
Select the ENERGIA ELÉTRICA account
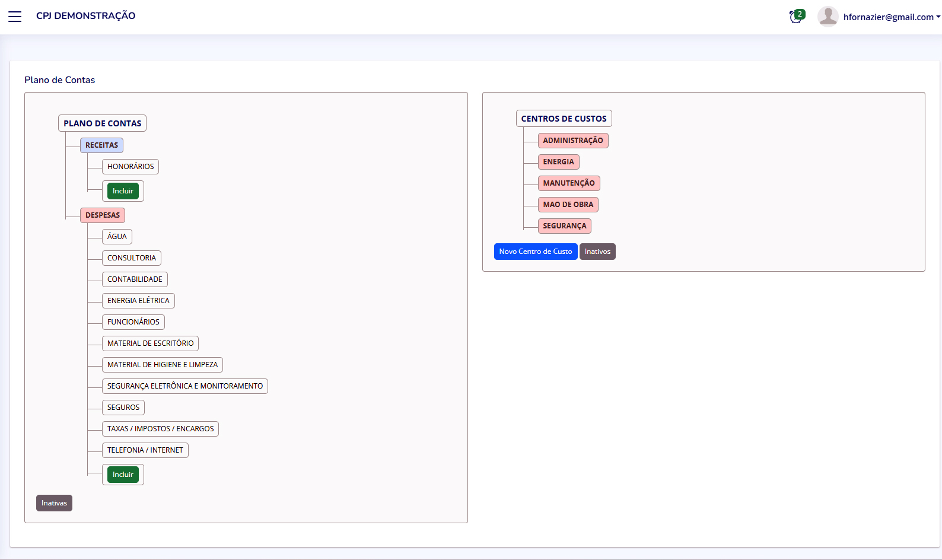138,301
